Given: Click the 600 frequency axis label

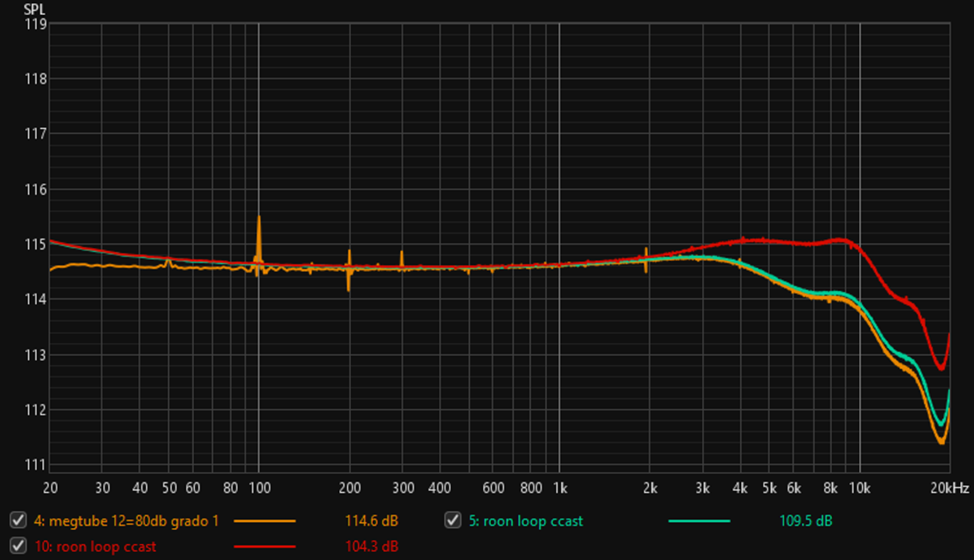Looking at the screenshot, I should click(x=493, y=488).
